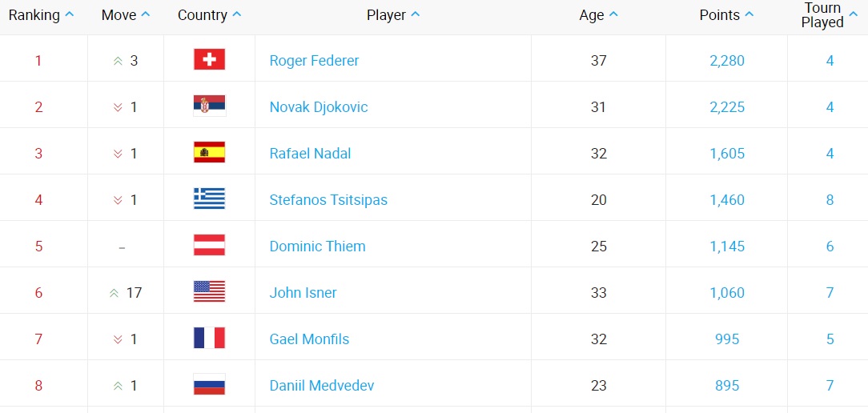868x413 pixels.
Task: Sort table by Points column
Action: click(726, 15)
